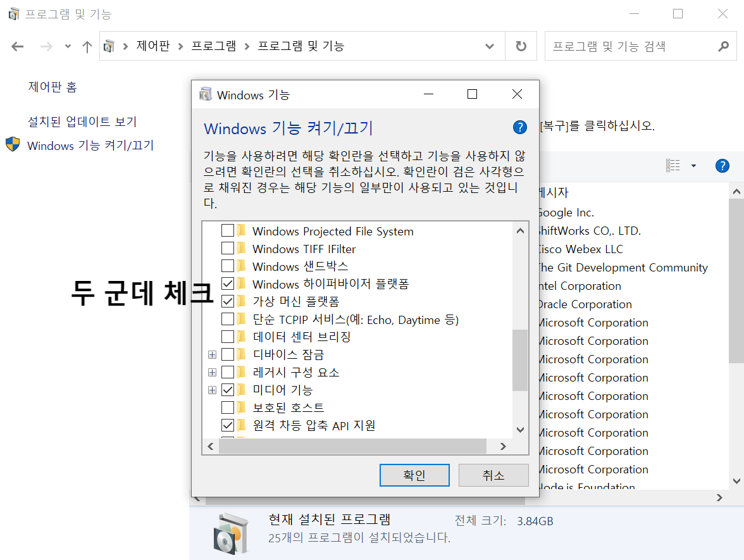Click installed programs disc icon
The image size is (744, 560).
coord(230,534)
